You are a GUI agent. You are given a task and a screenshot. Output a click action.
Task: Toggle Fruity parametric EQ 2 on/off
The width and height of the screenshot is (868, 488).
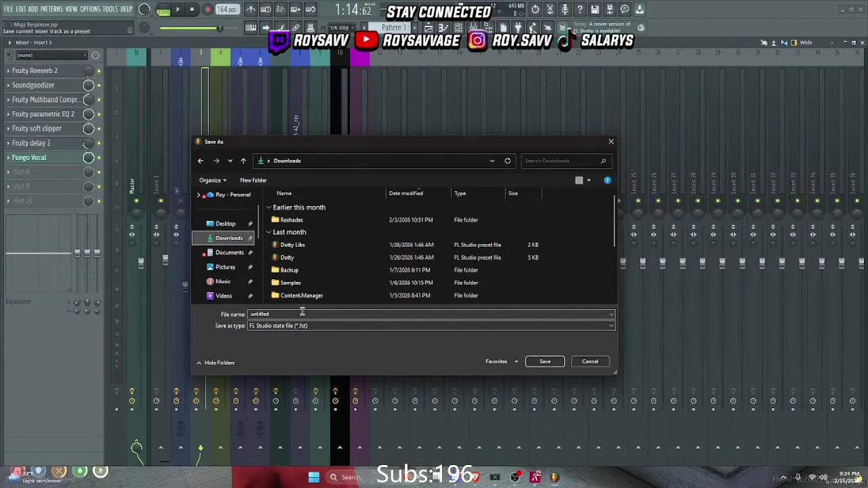coord(99,115)
